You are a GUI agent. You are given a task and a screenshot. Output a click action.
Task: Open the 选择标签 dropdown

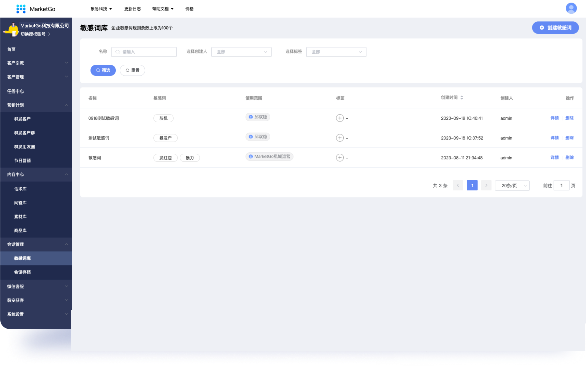click(336, 52)
